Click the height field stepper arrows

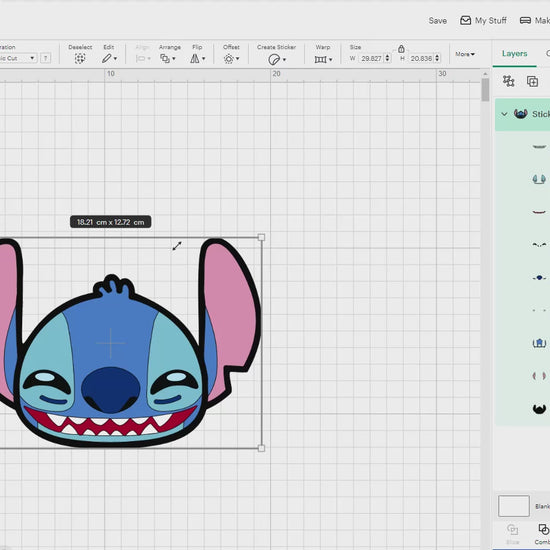[437, 58]
